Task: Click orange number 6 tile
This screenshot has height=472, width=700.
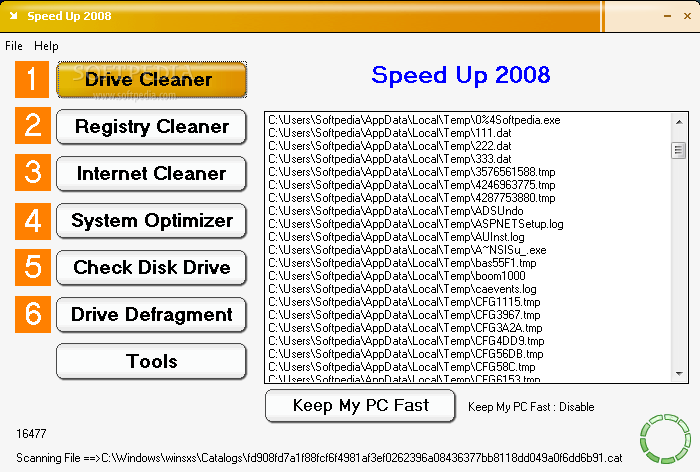Action: (x=33, y=314)
